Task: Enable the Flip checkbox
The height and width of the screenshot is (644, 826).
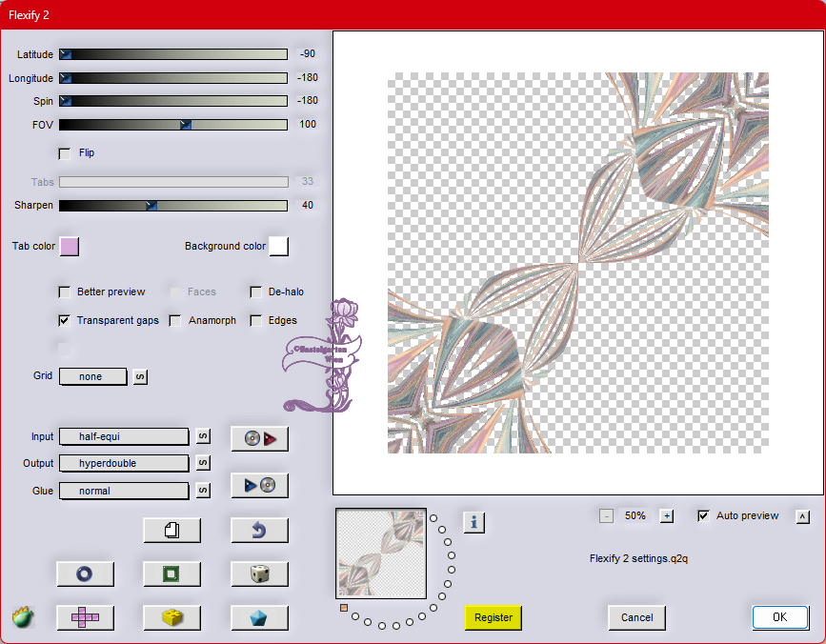Action: pyautogui.click(x=65, y=153)
